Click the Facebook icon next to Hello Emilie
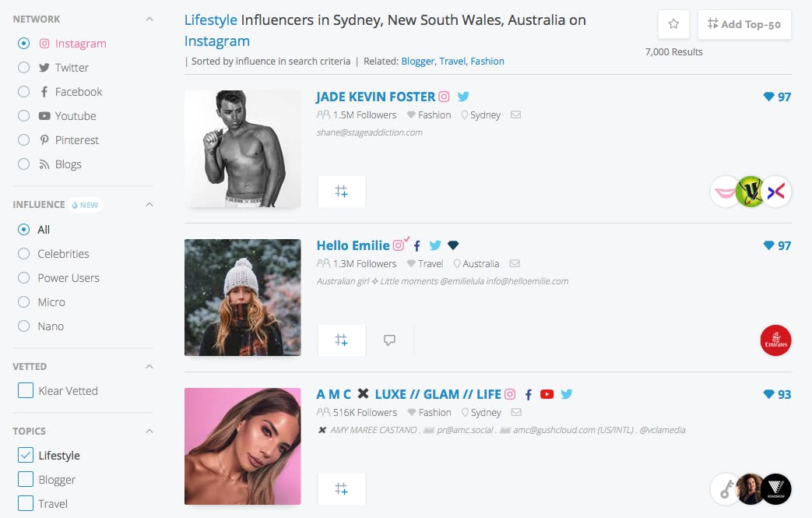The height and width of the screenshot is (518, 812). [x=417, y=245]
